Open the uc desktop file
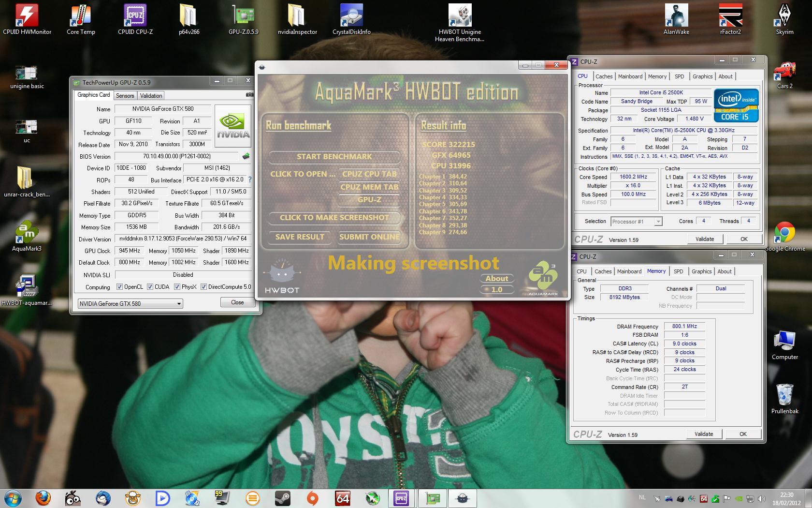This screenshot has height=508, width=812. pos(27,131)
